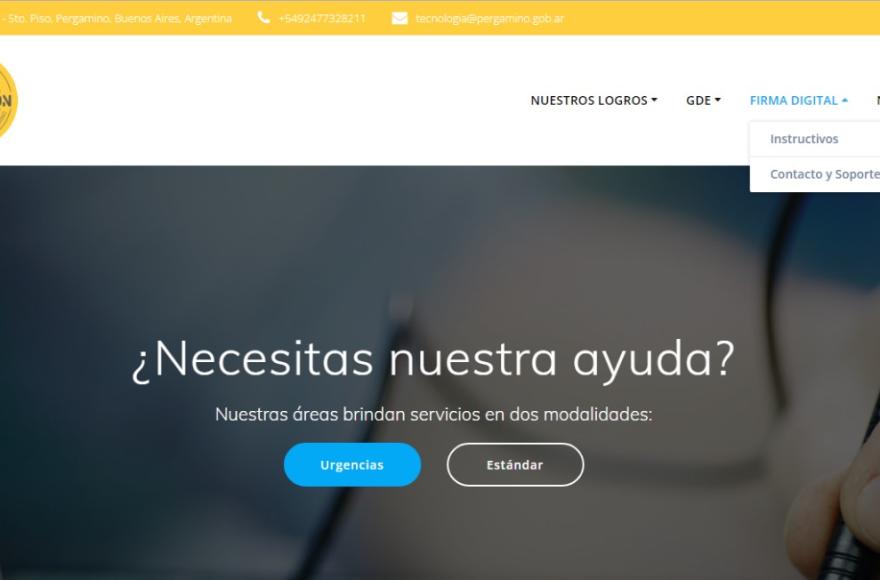Choose Instructivos from the dropdown

tap(804, 139)
